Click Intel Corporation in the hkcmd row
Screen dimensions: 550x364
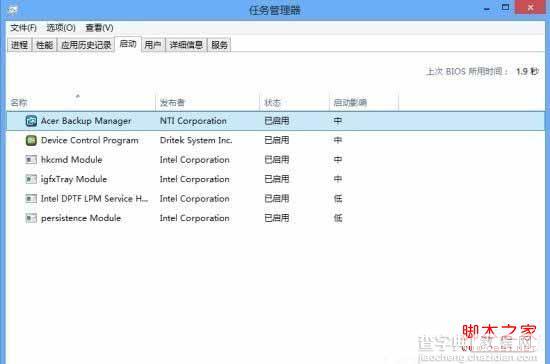pos(195,160)
